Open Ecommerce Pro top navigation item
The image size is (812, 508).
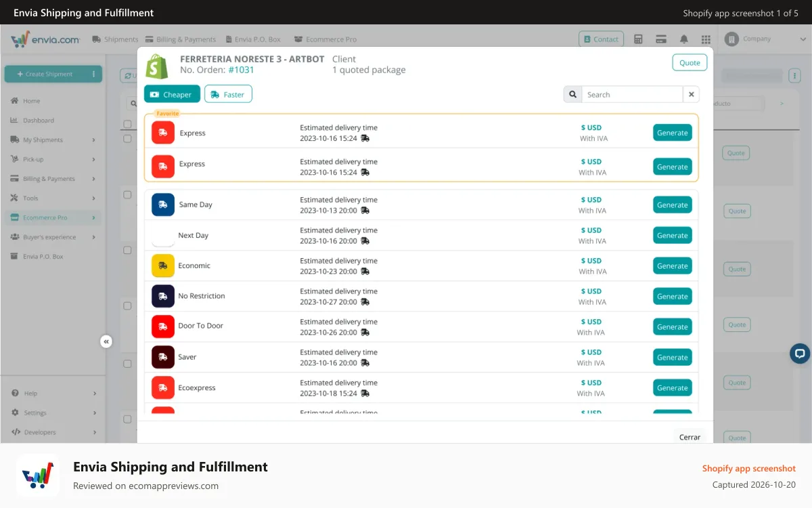(x=325, y=39)
